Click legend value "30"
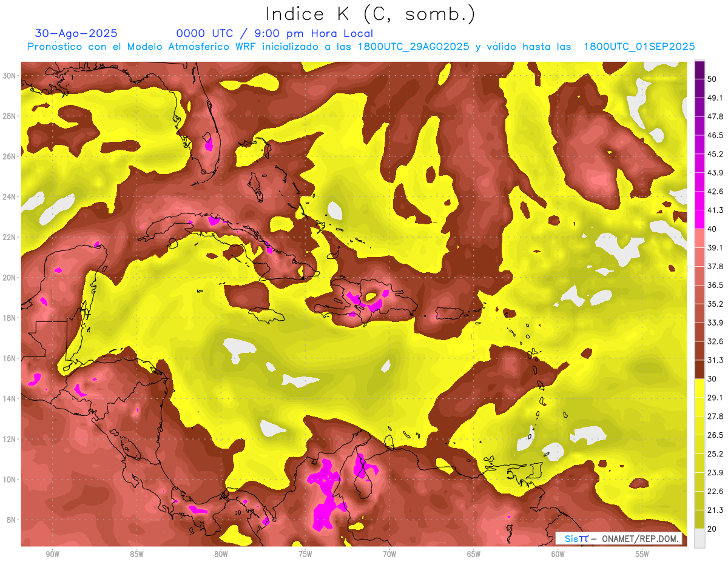 tap(713, 379)
